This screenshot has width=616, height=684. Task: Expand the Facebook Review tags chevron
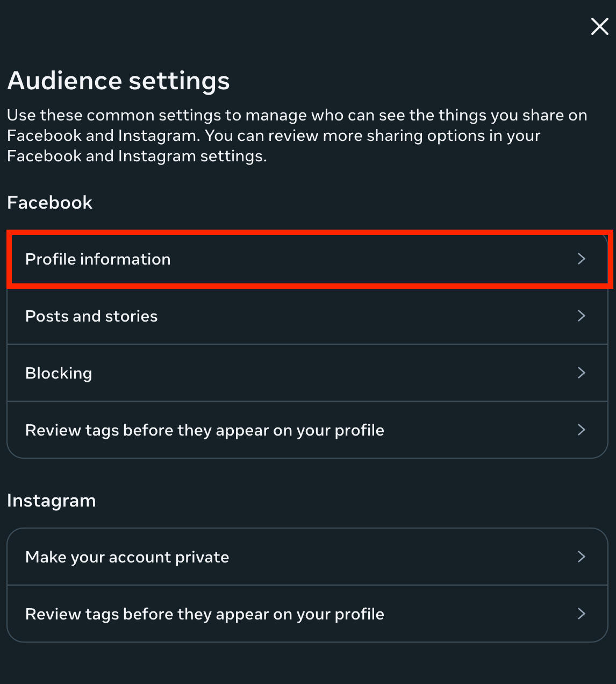(x=581, y=430)
